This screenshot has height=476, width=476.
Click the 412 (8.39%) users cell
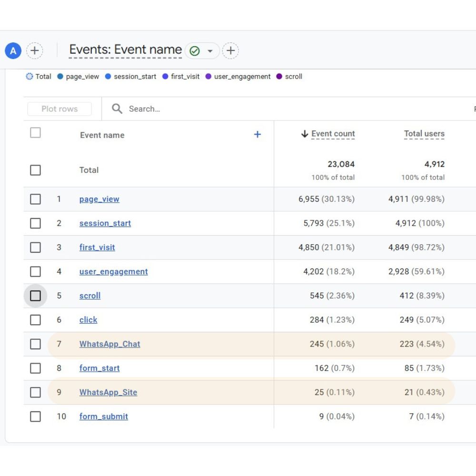[422, 296]
